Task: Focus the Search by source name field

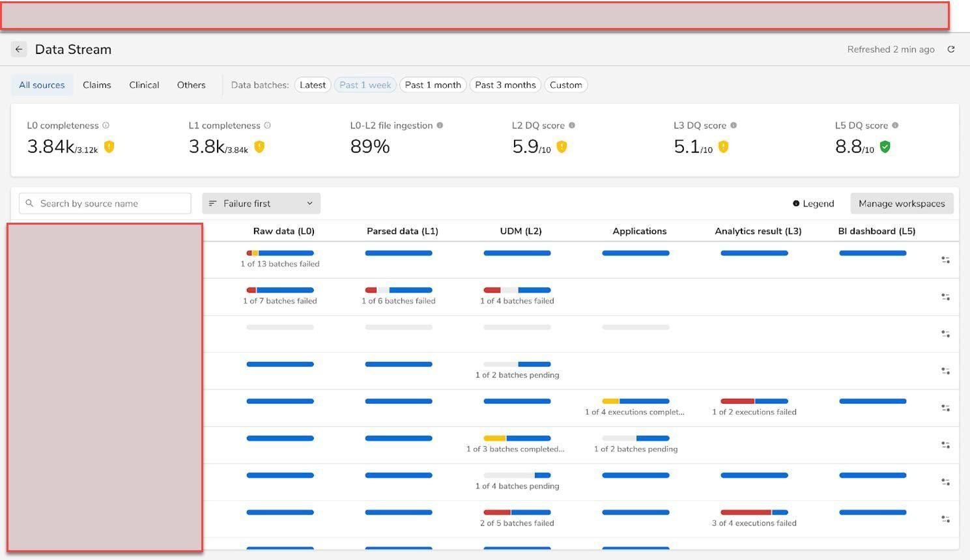Action: point(105,204)
